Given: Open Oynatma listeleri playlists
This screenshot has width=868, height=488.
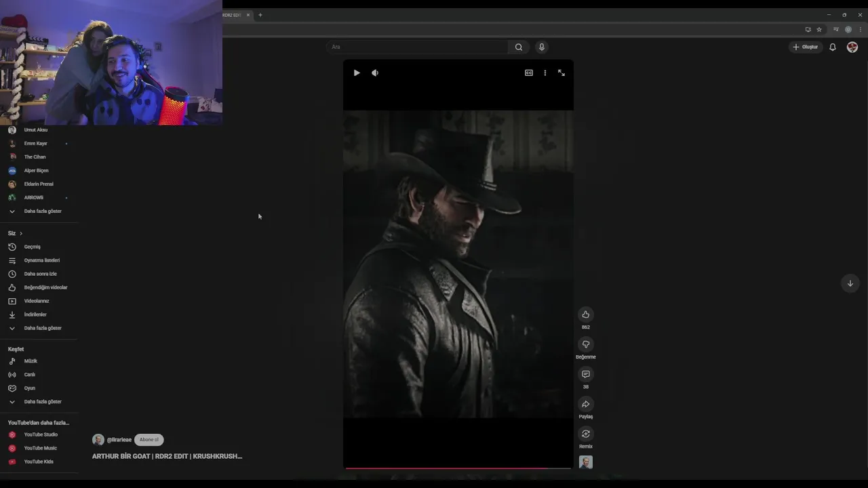Looking at the screenshot, I should (42, 260).
